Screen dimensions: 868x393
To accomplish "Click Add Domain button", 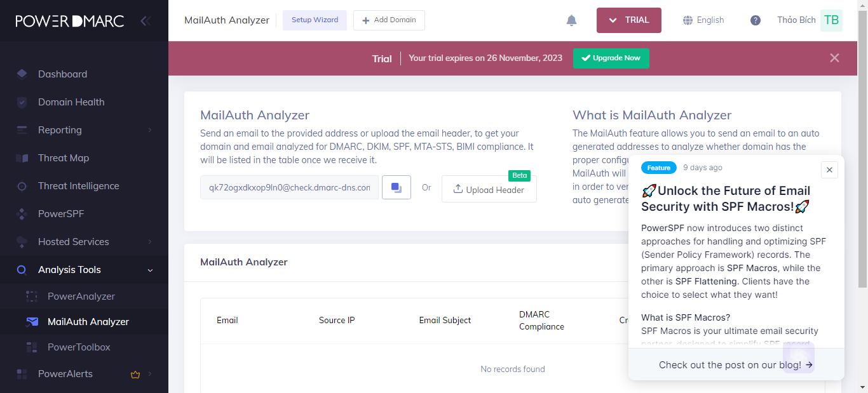I will pos(389,20).
